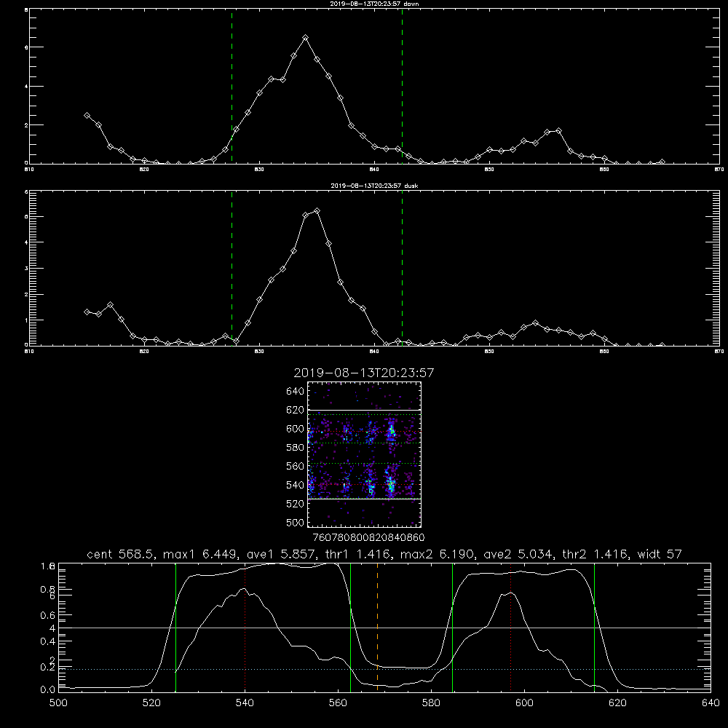This screenshot has height=728, width=728.
Task: Click bottom plot x-axis label '500'
Action: pos(58,703)
